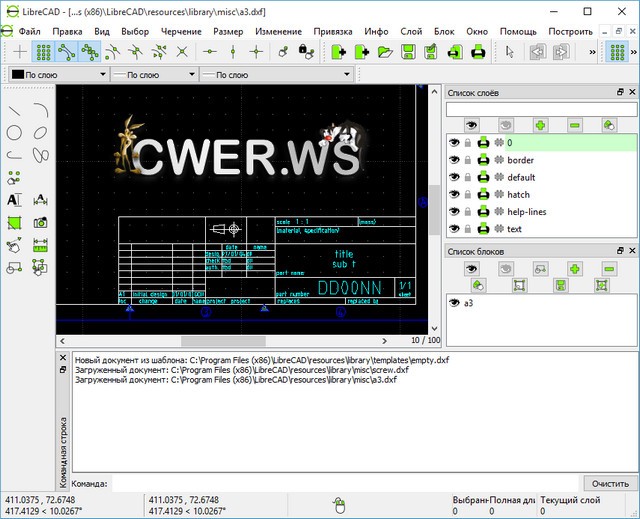Click the Insert Image camera tool

(x=40, y=223)
